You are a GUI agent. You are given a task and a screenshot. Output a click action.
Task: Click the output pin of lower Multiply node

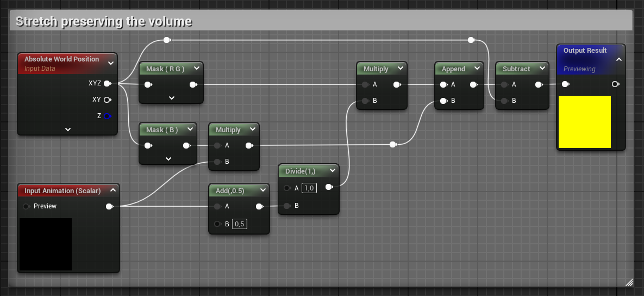tap(249, 145)
